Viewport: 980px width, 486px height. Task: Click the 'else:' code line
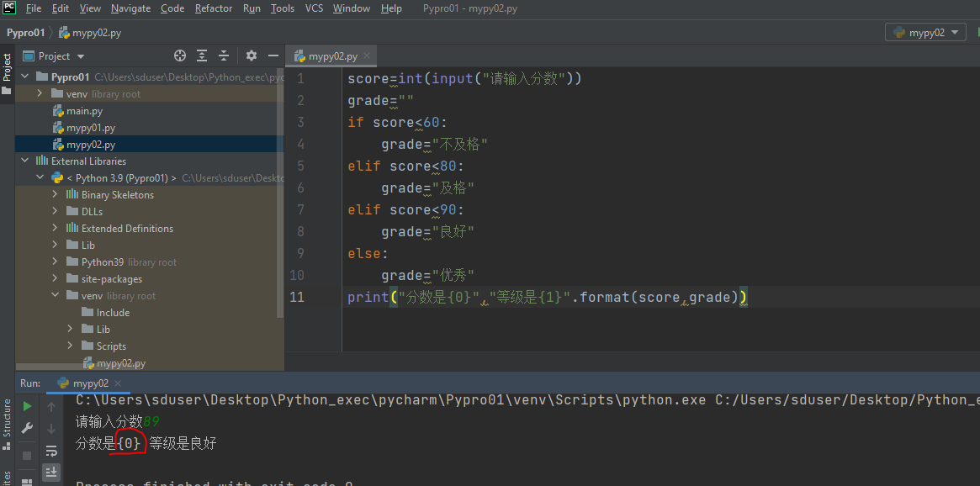pyautogui.click(x=368, y=254)
